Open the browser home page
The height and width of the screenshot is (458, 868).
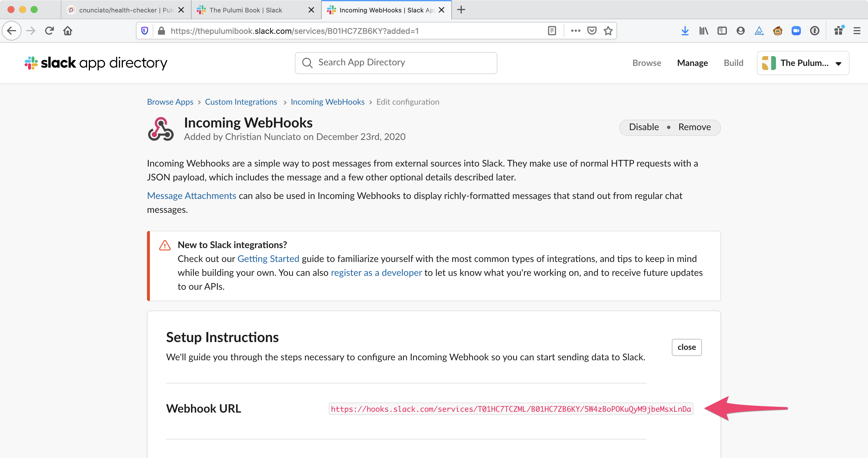(68, 31)
